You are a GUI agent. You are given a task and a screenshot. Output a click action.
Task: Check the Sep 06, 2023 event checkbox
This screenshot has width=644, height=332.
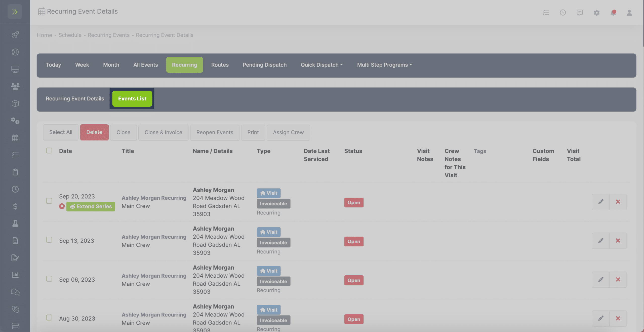(49, 279)
